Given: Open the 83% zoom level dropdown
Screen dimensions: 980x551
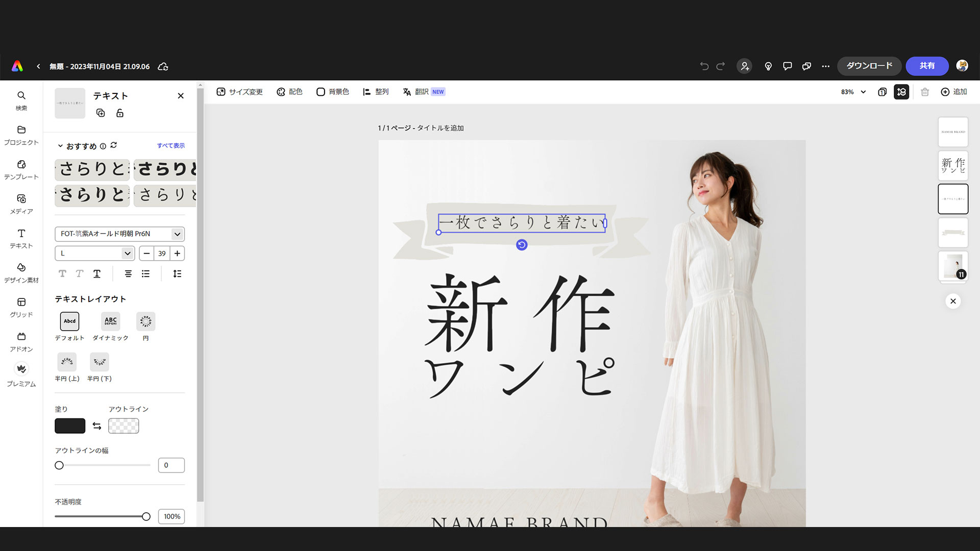Looking at the screenshot, I should (851, 92).
